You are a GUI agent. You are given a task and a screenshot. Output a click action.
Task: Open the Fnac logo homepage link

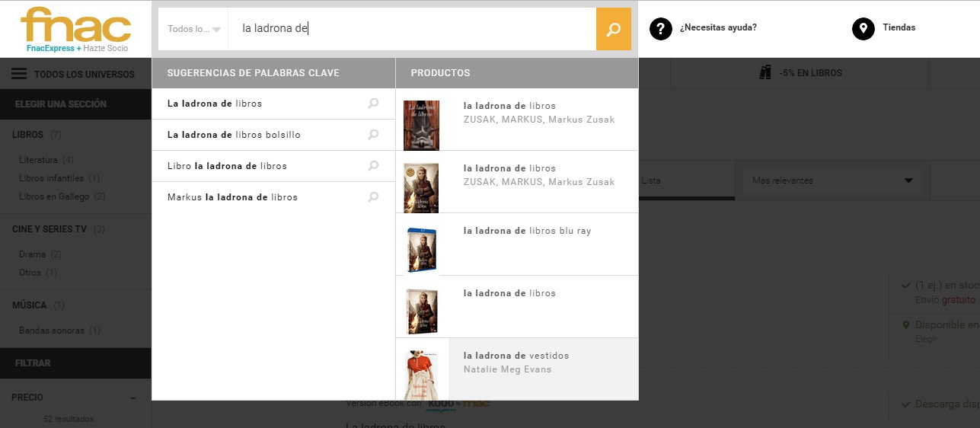tap(76, 25)
